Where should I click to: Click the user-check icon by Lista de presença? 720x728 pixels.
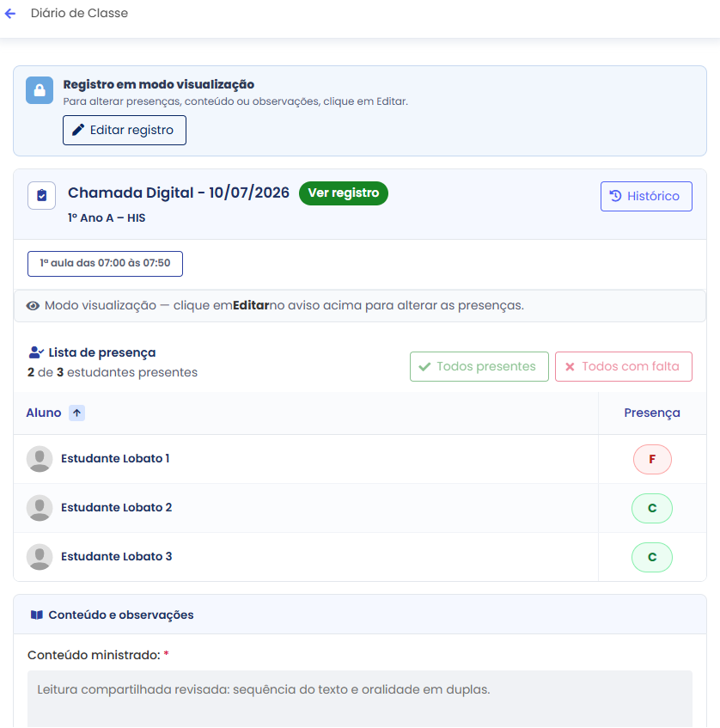click(x=36, y=352)
